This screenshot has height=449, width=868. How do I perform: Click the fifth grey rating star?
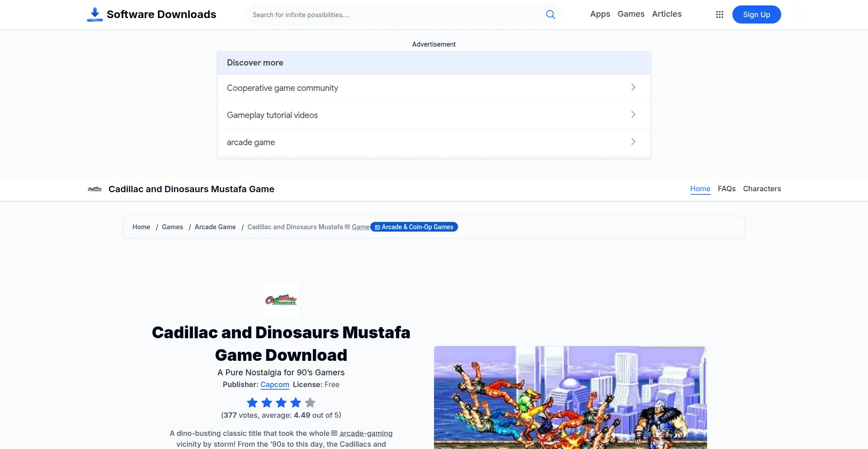coord(310,402)
